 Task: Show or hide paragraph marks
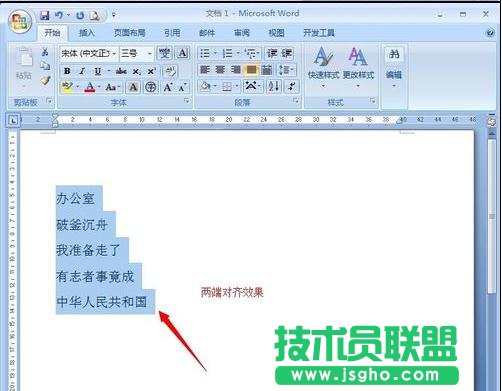(x=291, y=87)
